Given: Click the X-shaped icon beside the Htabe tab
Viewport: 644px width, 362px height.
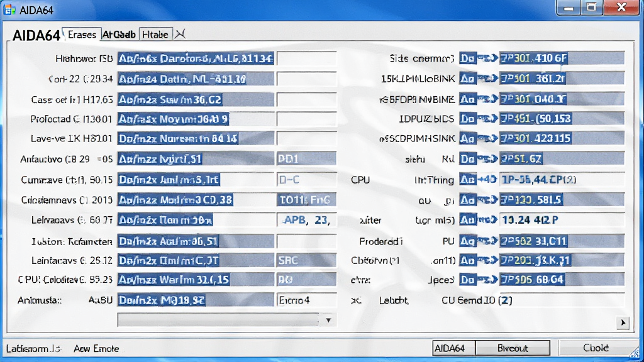Looking at the screenshot, I should 180,35.
